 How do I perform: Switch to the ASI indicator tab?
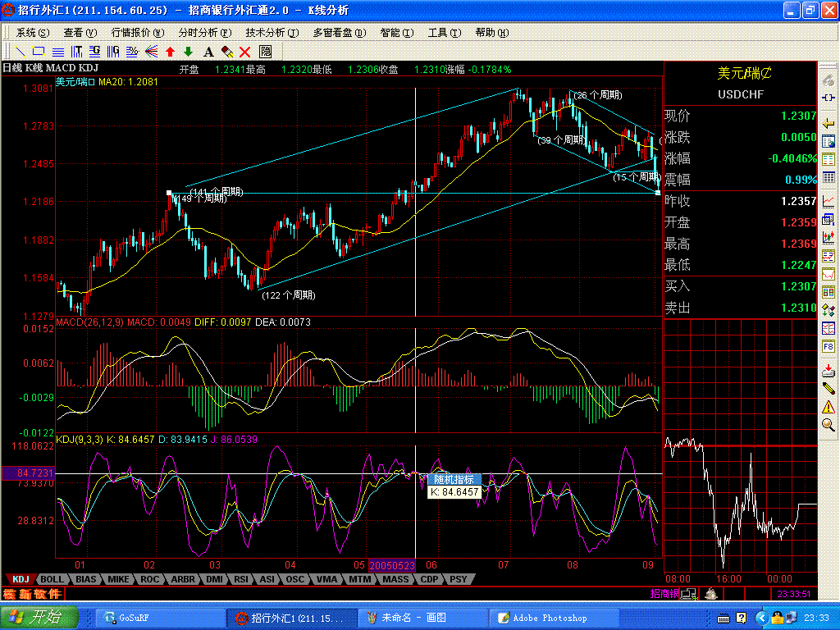[x=267, y=579]
